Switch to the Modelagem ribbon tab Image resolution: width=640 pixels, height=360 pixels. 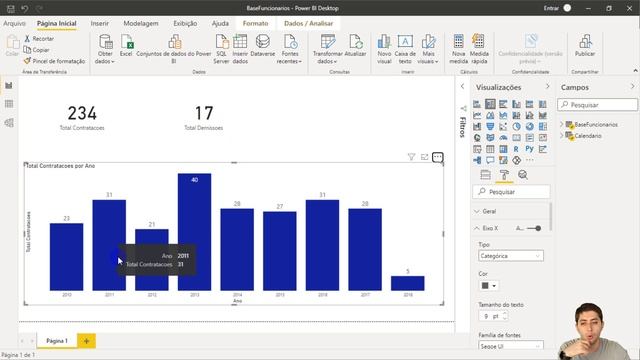[x=141, y=24]
